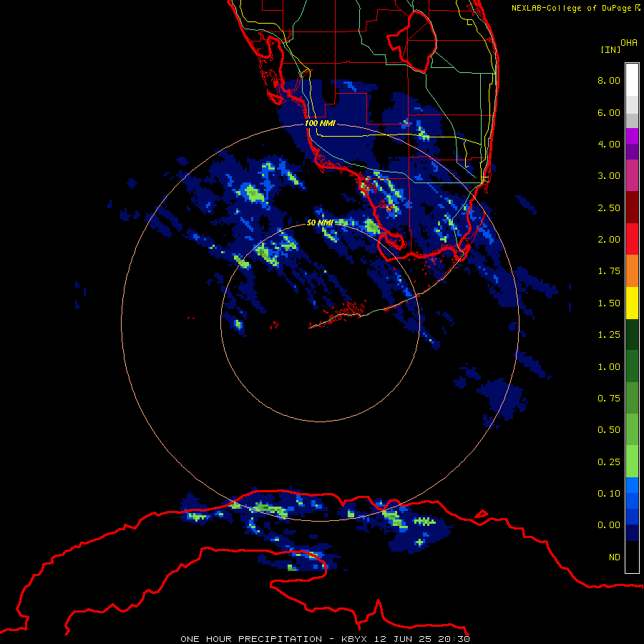Image resolution: width=644 pixels, height=644 pixels.
Task: Click the '100 NMI' range ring label
Action: coord(320,123)
